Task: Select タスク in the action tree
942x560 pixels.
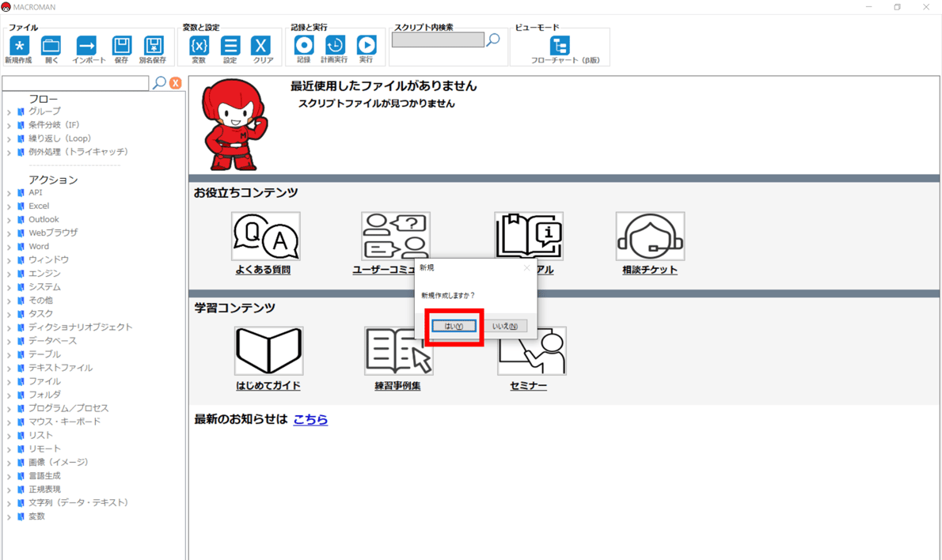Action: pyautogui.click(x=41, y=314)
